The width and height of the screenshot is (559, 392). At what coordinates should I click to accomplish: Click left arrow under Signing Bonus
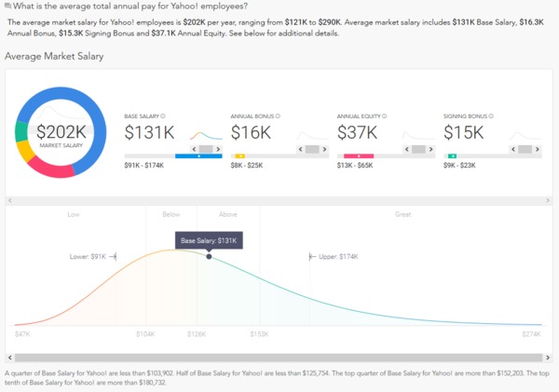513,149
